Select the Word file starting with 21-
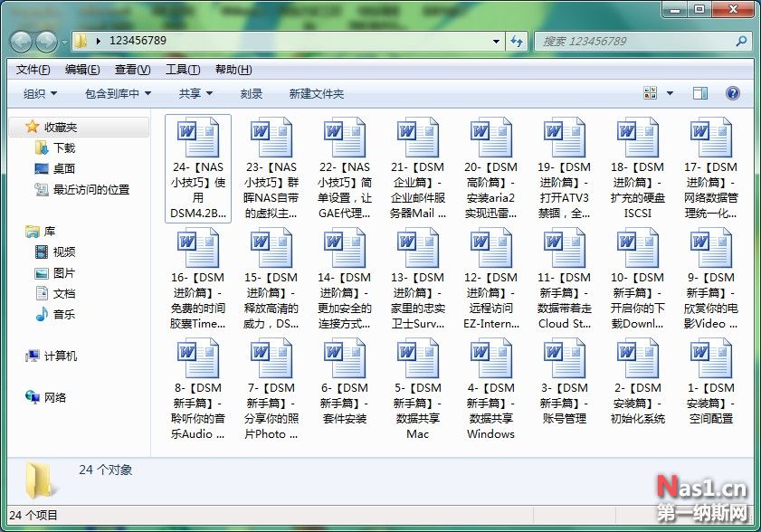The width and height of the screenshot is (761, 532). (x=418, y=168)
